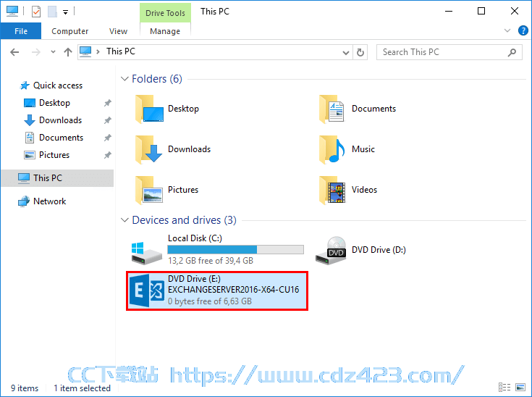This screenshot has width=532, height=397.
Task: Switch to Details view in status bar
Action: click(504, 387)
